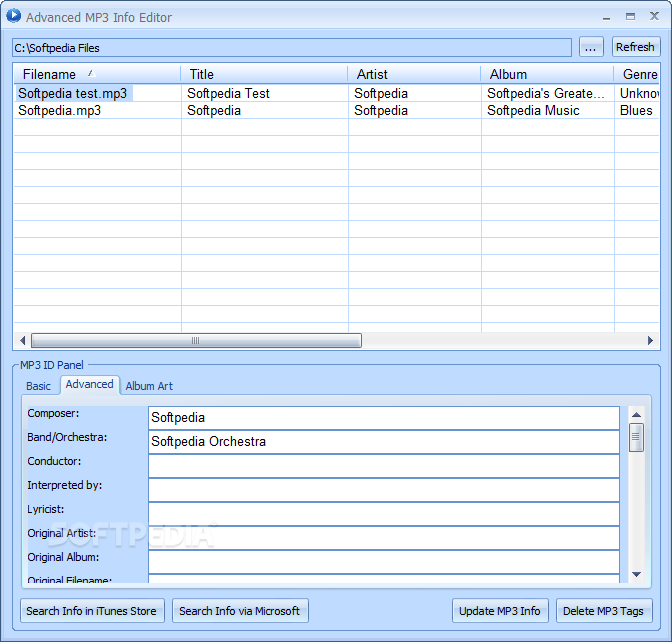
Task: Maximize the Advanced MP3 Info Editor window
Action: point(630,16)
